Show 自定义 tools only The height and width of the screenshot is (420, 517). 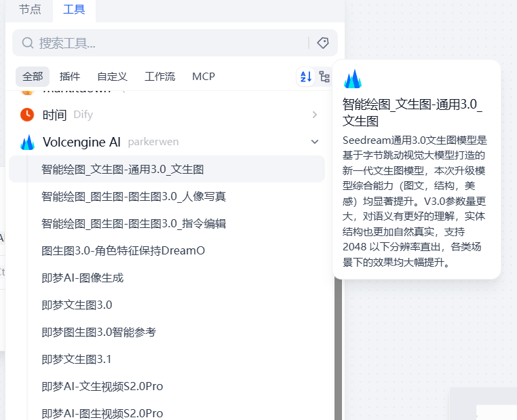[112, 77]
